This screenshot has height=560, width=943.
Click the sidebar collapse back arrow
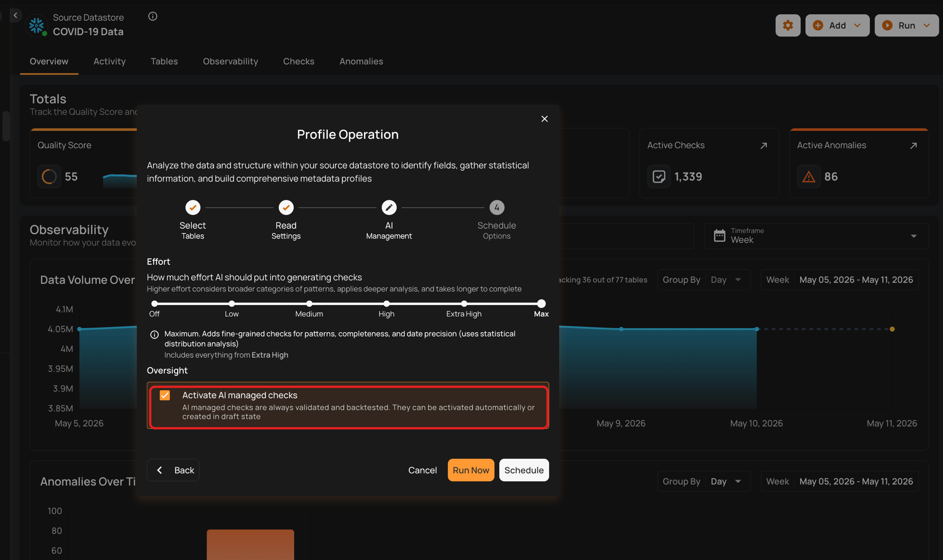pos(16,15)
